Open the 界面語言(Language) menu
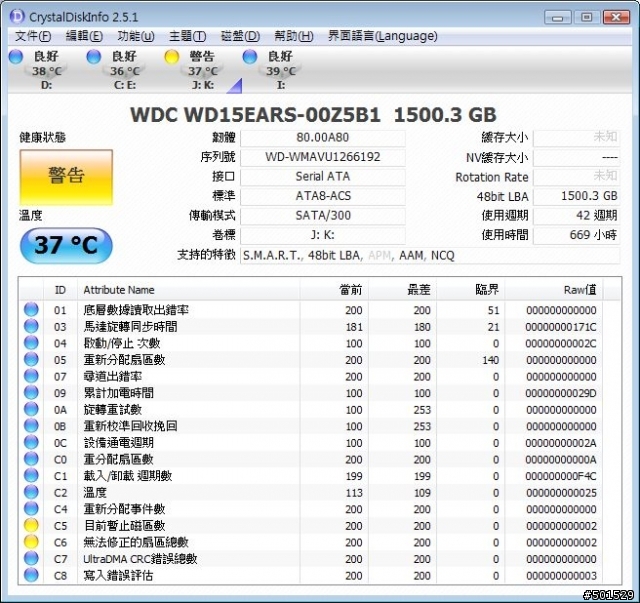Image resolution: width=640 pixels, height=603 pixels. point(382,36)
